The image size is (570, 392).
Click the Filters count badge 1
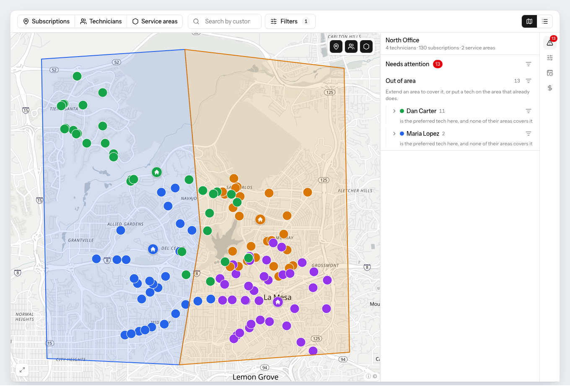[x=306, y=21]
